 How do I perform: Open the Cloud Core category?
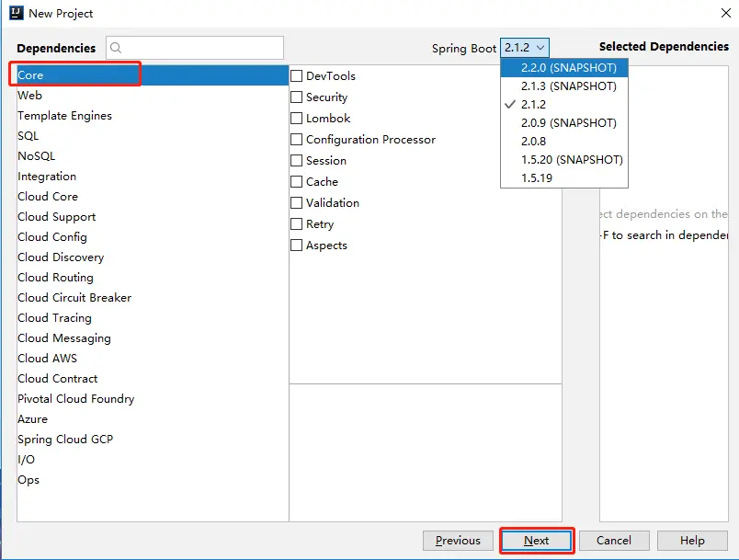(x=153, y=197)
